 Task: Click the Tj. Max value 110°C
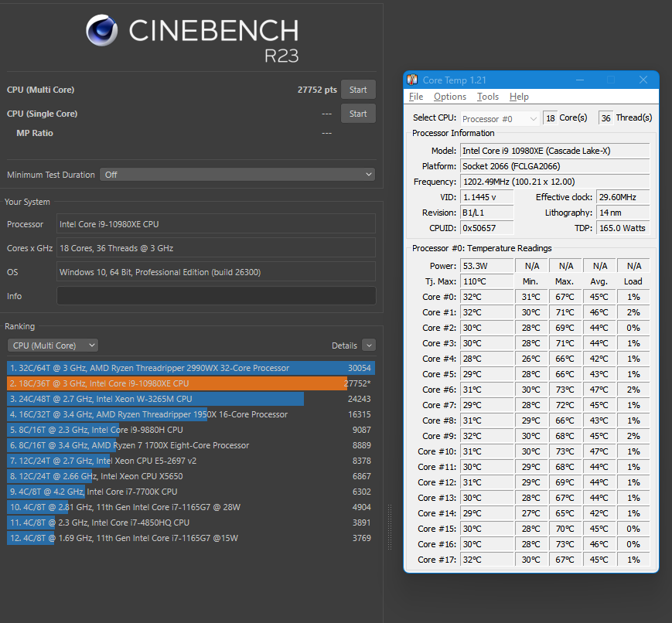click(487, 281)
